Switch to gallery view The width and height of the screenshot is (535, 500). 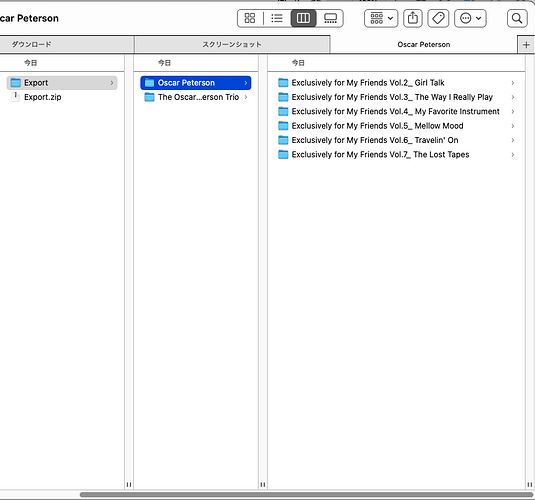(x=330, y=18)
